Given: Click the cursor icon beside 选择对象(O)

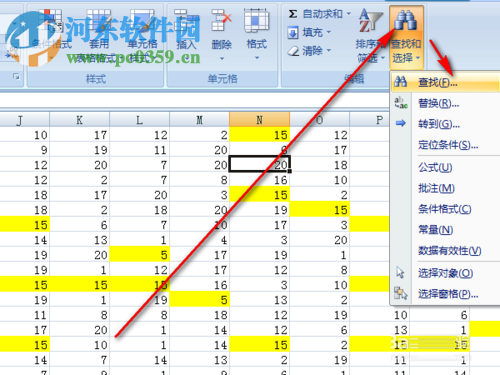Looking at the screenshot, I should tap(400, 273).
